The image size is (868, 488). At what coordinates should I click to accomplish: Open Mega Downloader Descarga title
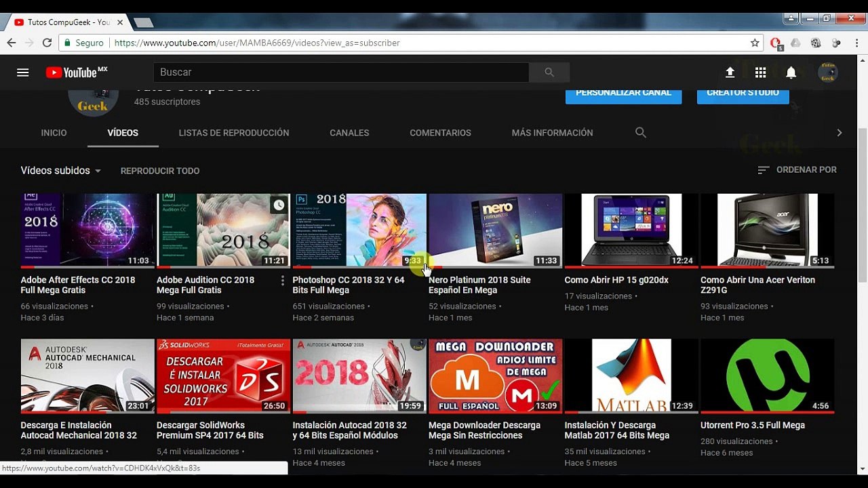pos(484,430)
